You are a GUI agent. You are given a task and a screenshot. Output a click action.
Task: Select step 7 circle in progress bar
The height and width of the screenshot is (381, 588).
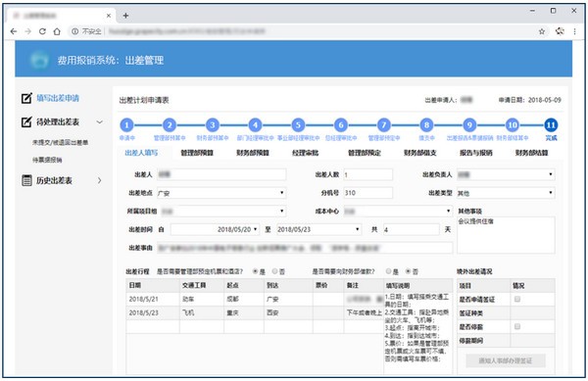pos(383,125)
